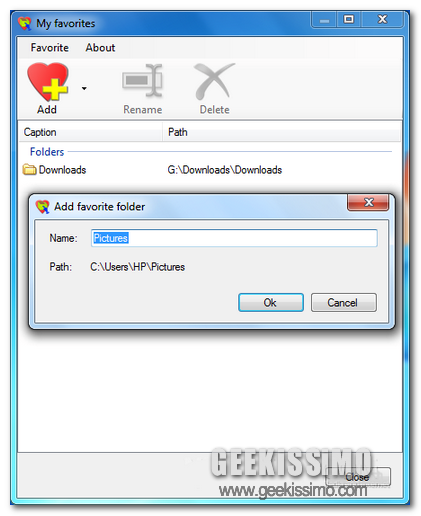Select the Downloads folder icon in list
The width and height of the screenshot is (421, 516).
29,170
